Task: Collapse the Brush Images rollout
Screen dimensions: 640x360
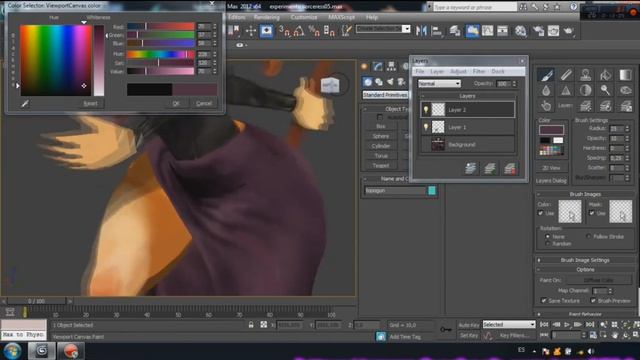Action: click(585, 194)
